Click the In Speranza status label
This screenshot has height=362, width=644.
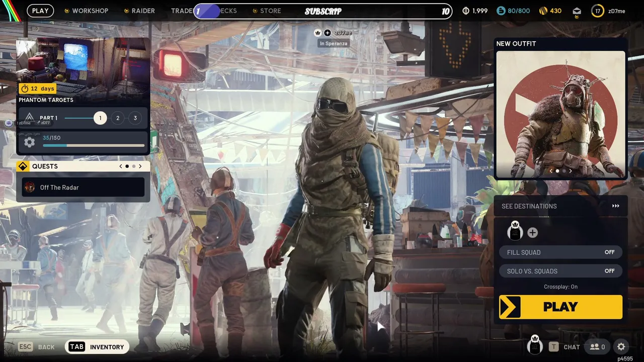click(x=334, y=43)
